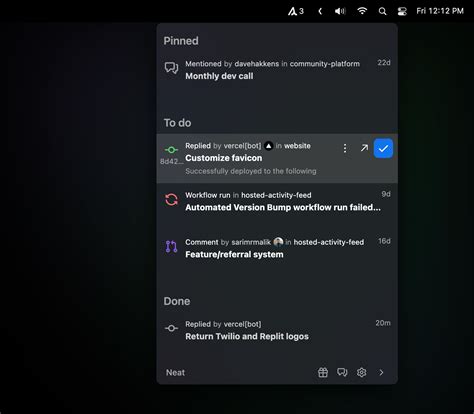
Task: Click the Neat menu bar icon
Action: coord(296,11)
